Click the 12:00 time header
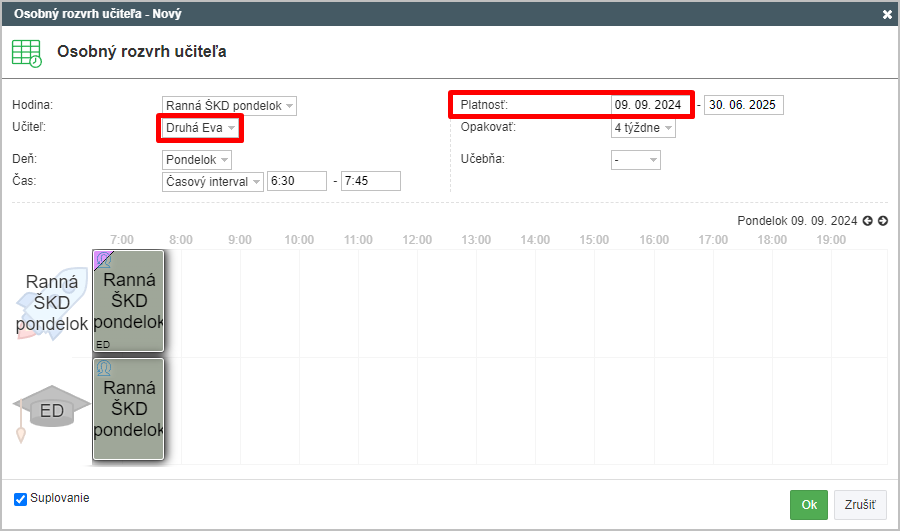Image resolution: width=900 pixels, height=531 pixels. pos(417,240)
